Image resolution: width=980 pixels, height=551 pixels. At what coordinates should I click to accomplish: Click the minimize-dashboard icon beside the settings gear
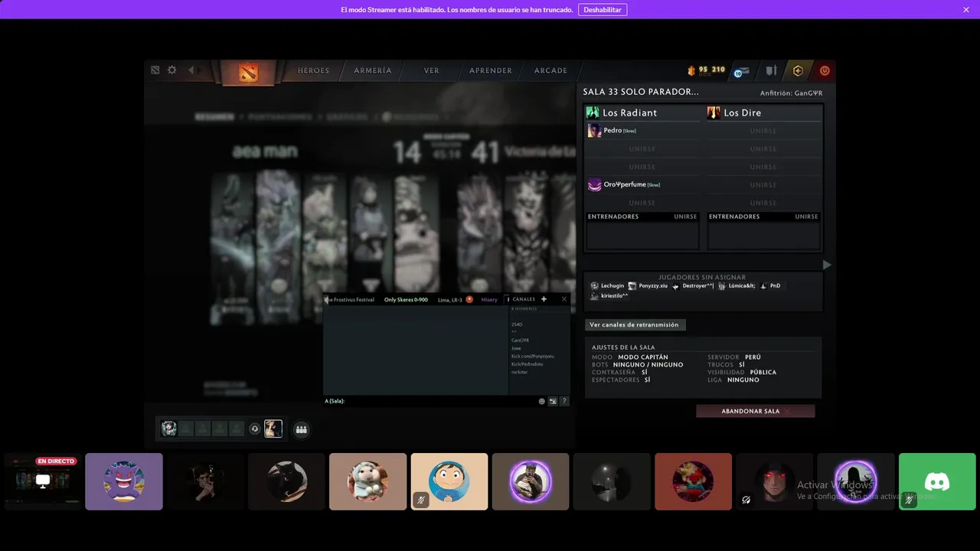[x=155, y=70]
